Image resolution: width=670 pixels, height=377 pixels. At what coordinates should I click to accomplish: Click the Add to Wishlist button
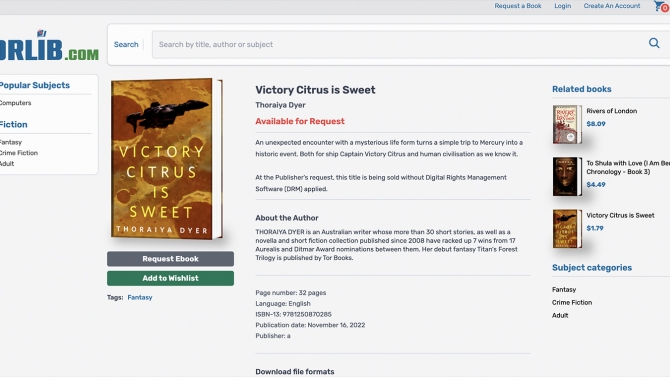pyautogui.click(x=170, y=278)
